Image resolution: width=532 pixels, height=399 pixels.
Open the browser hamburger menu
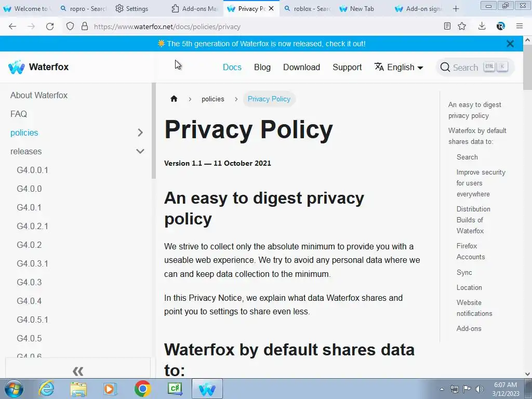coord(520,26)
